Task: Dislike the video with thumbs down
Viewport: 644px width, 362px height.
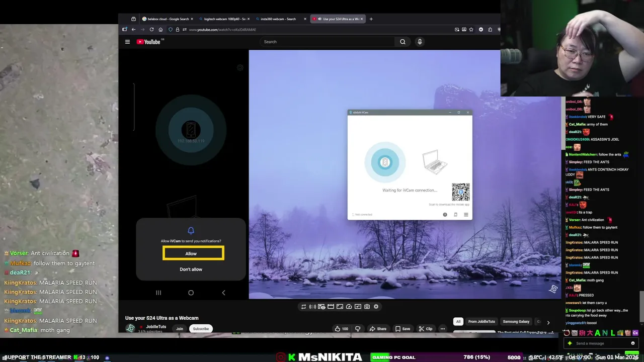Action: [358, 329]
